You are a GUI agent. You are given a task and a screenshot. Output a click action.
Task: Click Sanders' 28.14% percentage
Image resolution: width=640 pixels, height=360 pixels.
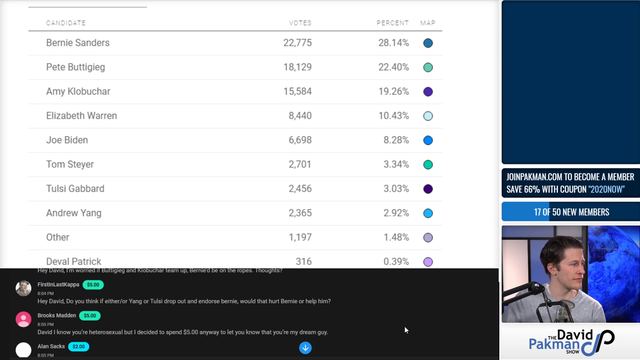point(393,43)
